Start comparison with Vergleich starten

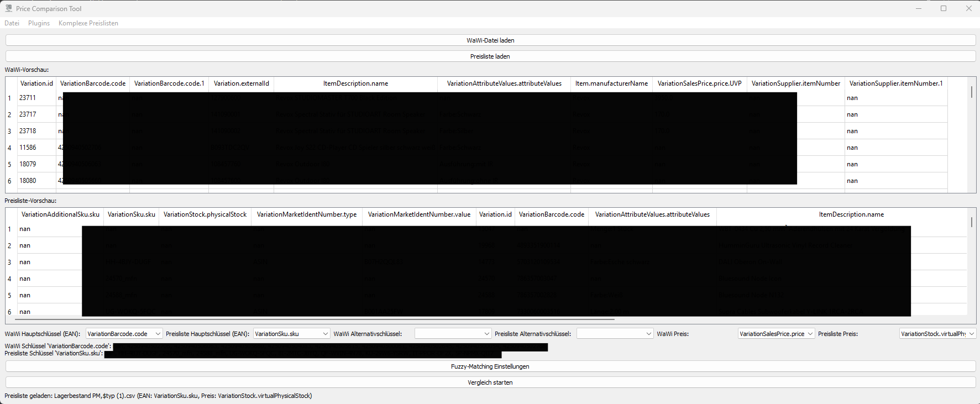coord(490,382)
